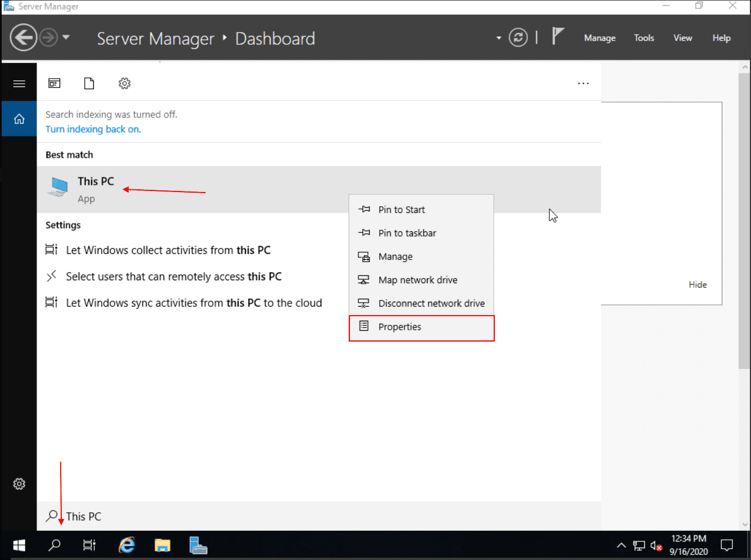Show hidden icons in the system tray
The width and height of the screenshot is (751, 560).
pos(621,545)
